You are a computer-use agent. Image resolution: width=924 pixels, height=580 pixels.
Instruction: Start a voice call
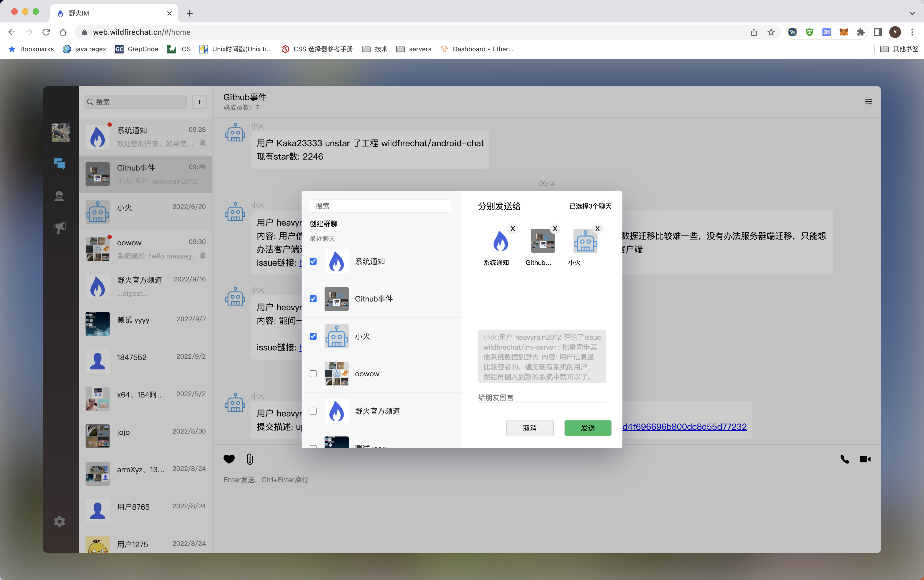coord(845,459)
